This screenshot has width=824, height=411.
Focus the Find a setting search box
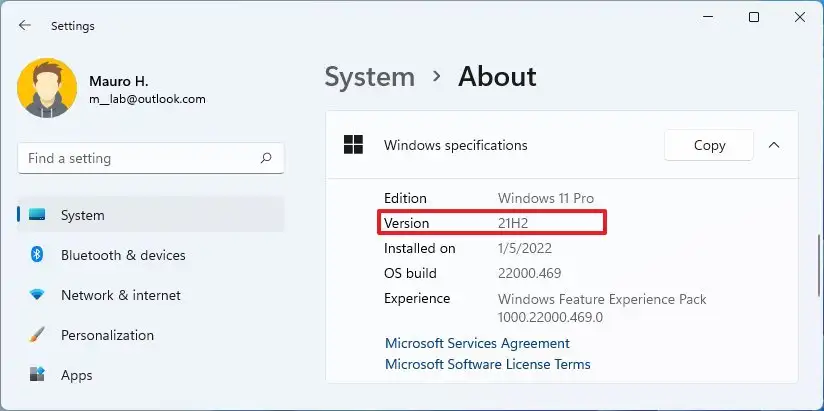pos(151,158)
